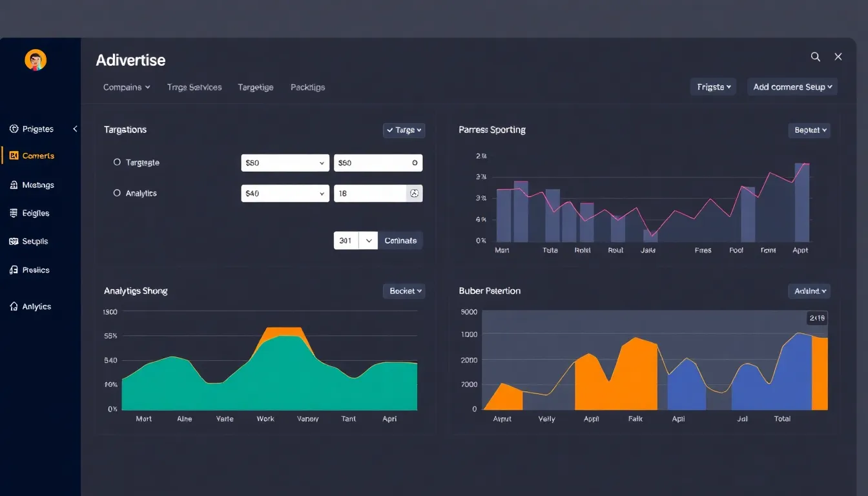This screenshot has height=496, width=868.
Task: Enable the check in the Targe dropdown button
Action: (404, 130)
